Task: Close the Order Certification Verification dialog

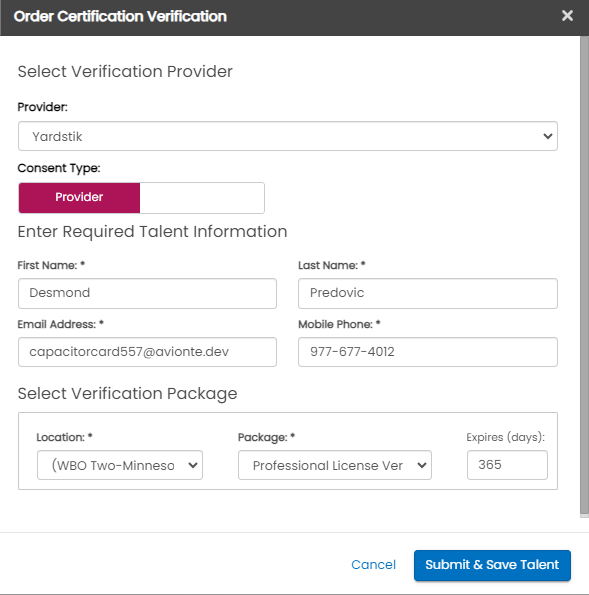Action: coord(567,16)
